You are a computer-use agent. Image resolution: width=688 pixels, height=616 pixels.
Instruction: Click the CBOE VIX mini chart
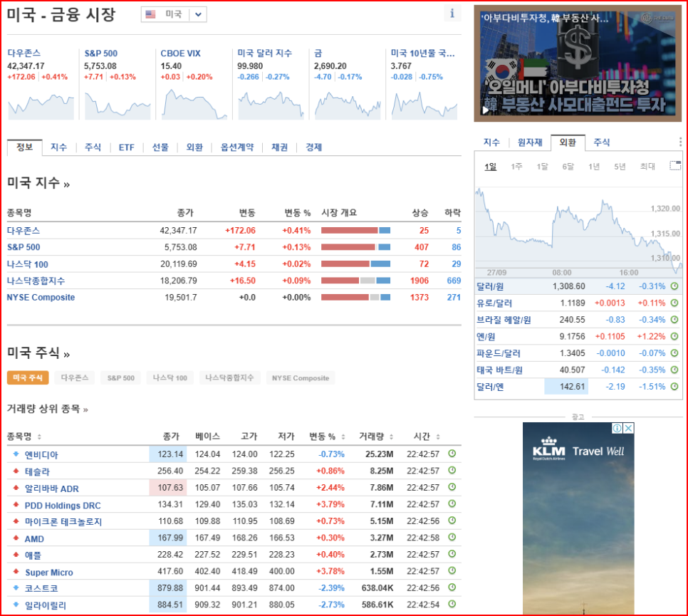(x=194, y=105)
